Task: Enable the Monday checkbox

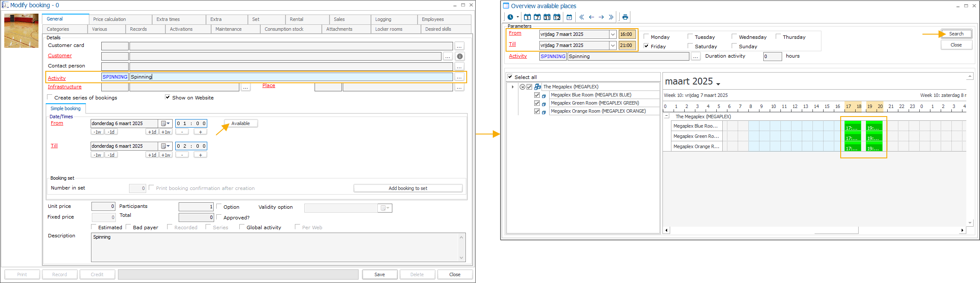Action: (646, 37)
